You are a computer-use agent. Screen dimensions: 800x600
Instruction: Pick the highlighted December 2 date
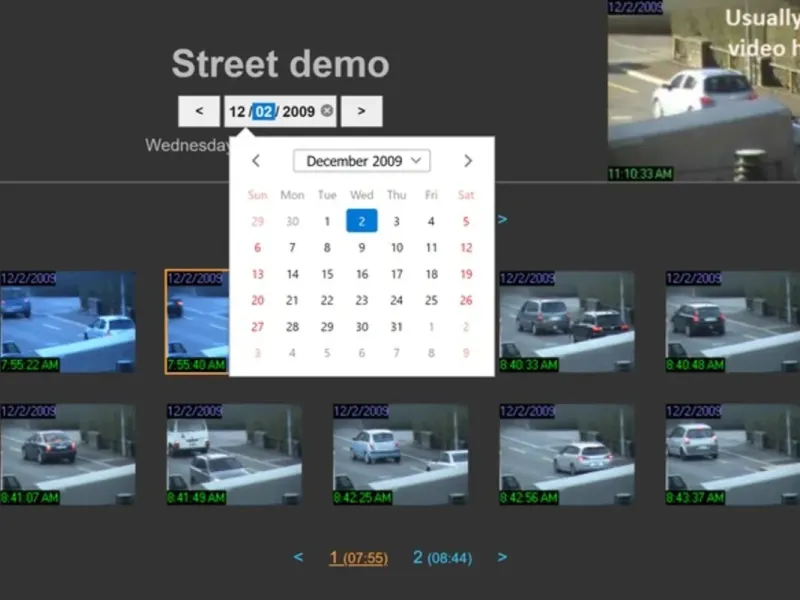pyautogui.click(x=362, y=221)
